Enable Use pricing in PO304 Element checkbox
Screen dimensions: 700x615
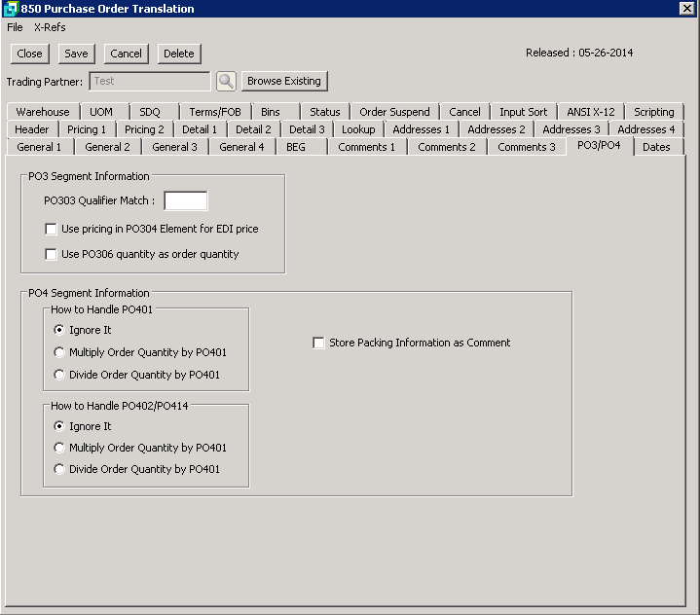click(52, 230)
